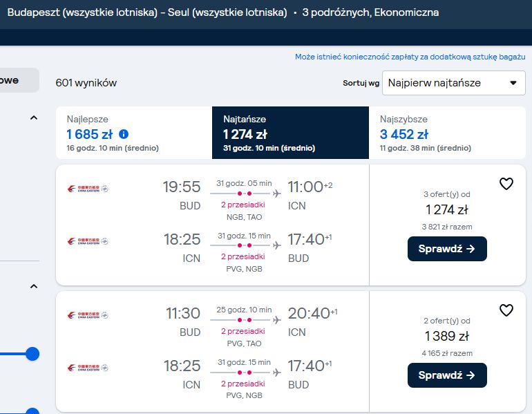Click the 2 przesiadki PVG, TAO stopover text

pyautogui.click(x=243, y=337)
